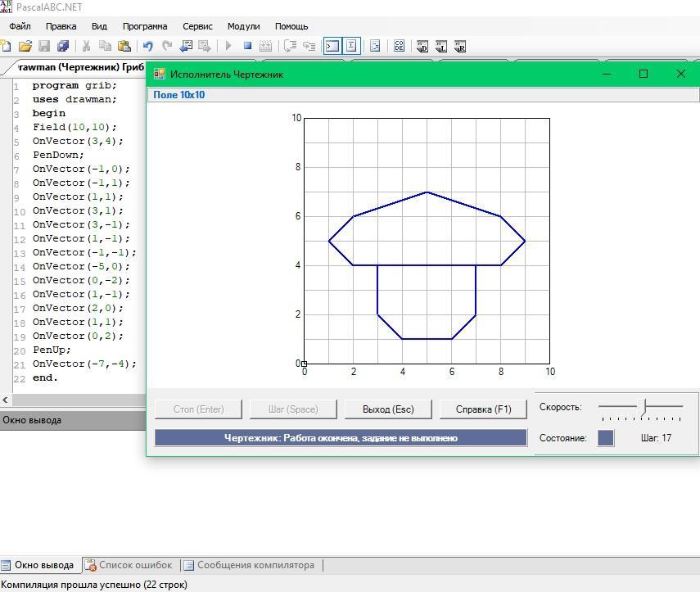
Task: Click the Paste clipboard icon
Action: [124, 47]
